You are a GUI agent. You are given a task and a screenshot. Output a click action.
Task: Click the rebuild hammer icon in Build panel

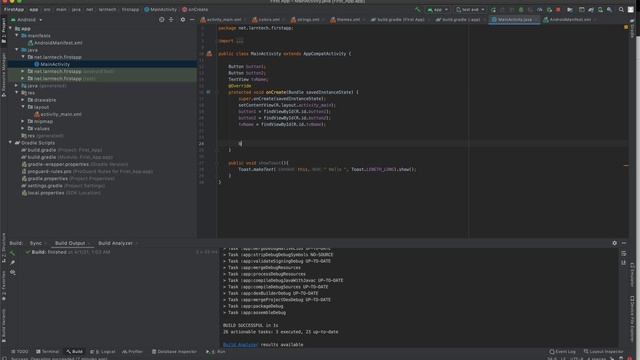click(x=12, y=253)
